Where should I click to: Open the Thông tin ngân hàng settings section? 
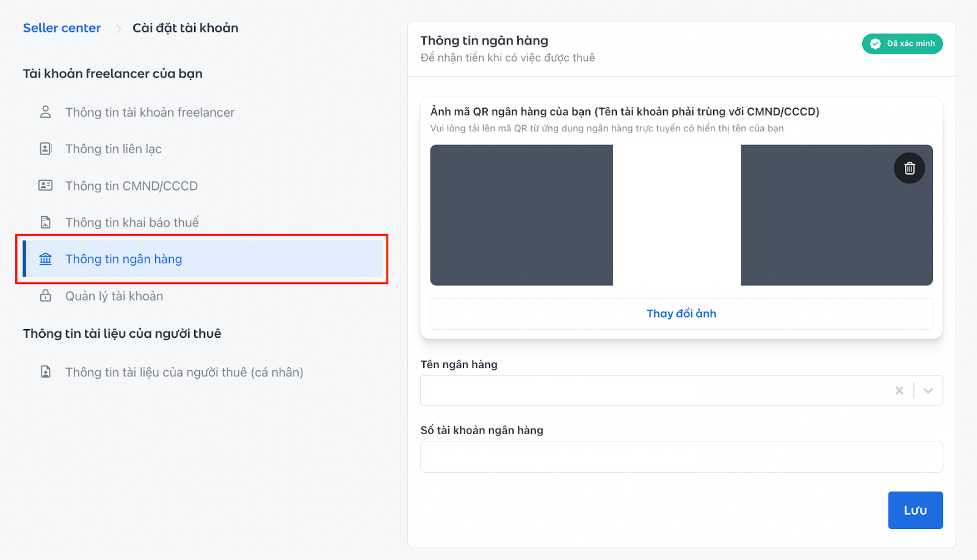click(123, 258)
